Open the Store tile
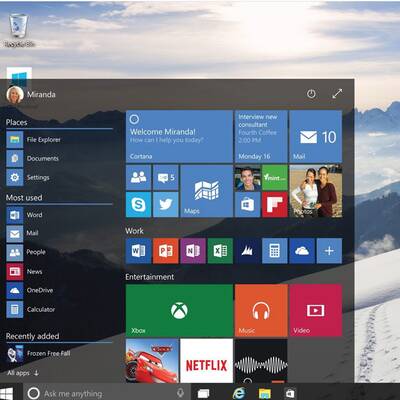The height and width of the screenshot is (400, 400). [x=248, y=205]
